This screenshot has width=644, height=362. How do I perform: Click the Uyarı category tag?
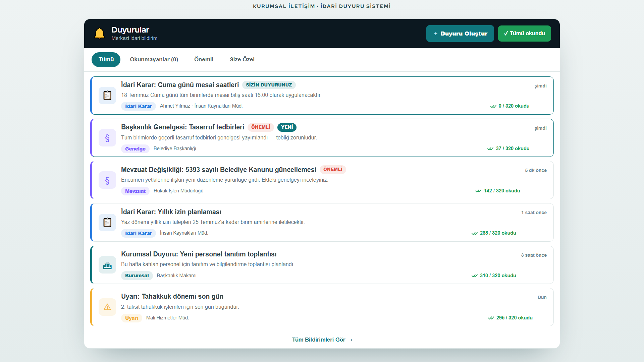(131, 318)
